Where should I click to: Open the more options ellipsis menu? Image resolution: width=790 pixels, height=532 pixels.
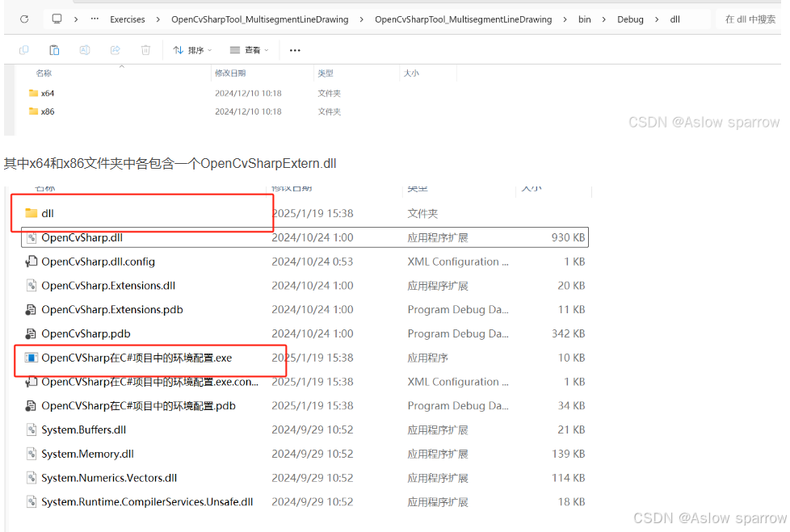click(x=296, y=50)
